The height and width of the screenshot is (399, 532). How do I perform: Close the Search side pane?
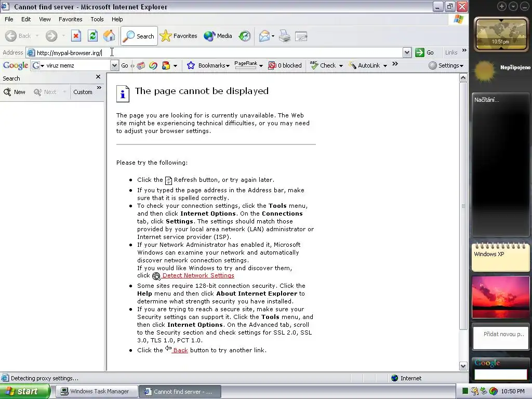click(98, 77)
